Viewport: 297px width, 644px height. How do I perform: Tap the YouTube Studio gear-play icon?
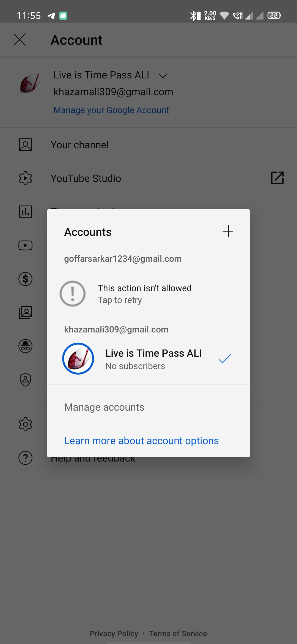tap(25, 178)
